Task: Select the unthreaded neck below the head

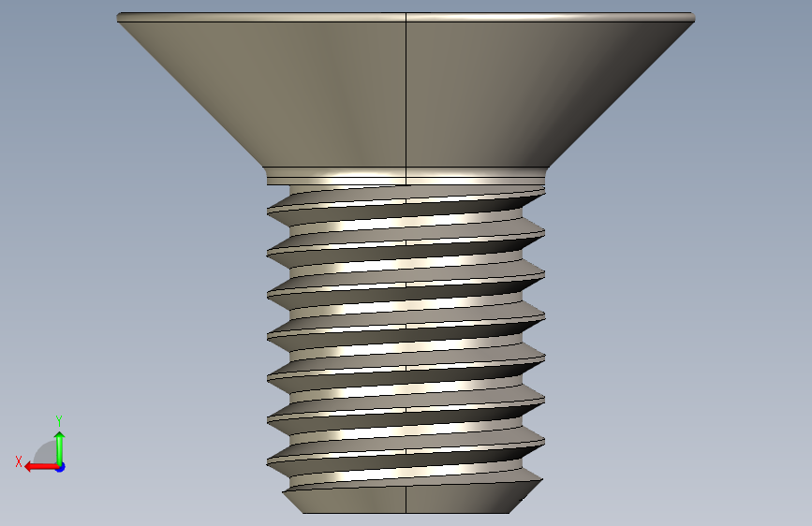Action: [406, 177]
